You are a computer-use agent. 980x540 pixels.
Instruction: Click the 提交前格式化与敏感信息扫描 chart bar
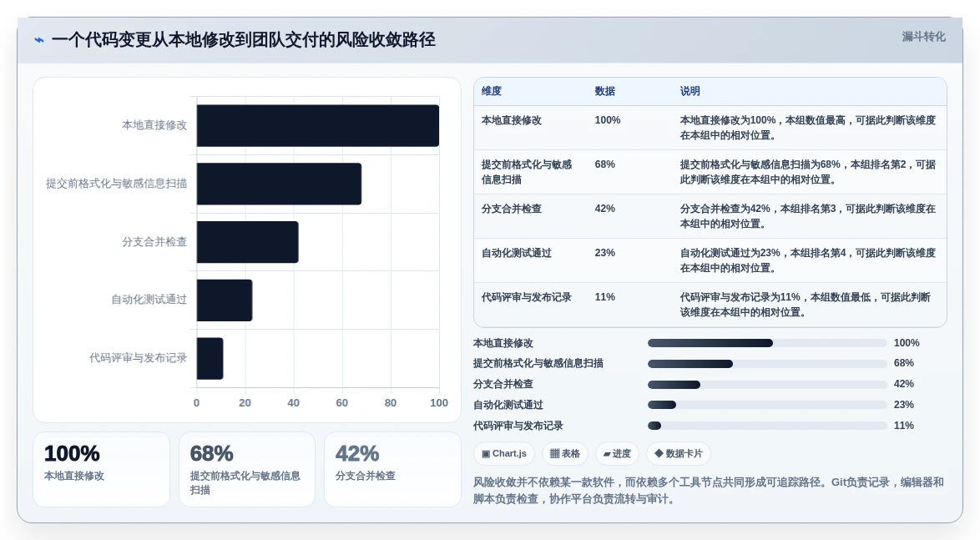(279, 184)
